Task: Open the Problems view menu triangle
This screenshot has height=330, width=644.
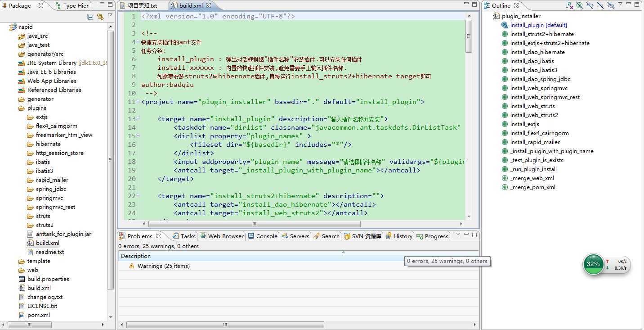Action: tap(458, 234)
